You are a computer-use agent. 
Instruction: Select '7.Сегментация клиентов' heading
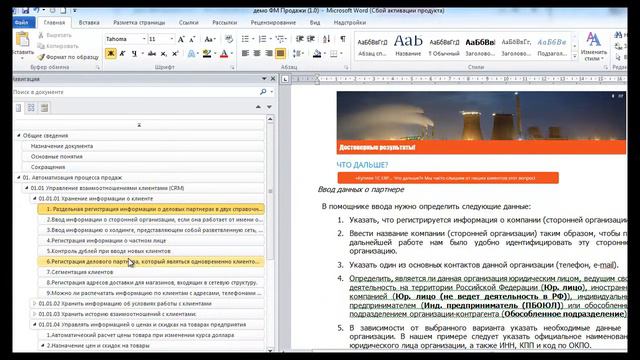point(151,272)
